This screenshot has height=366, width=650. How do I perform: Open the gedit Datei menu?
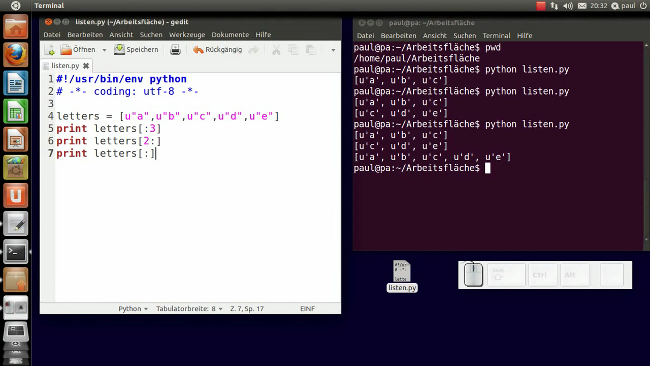[x=52, y=35]
